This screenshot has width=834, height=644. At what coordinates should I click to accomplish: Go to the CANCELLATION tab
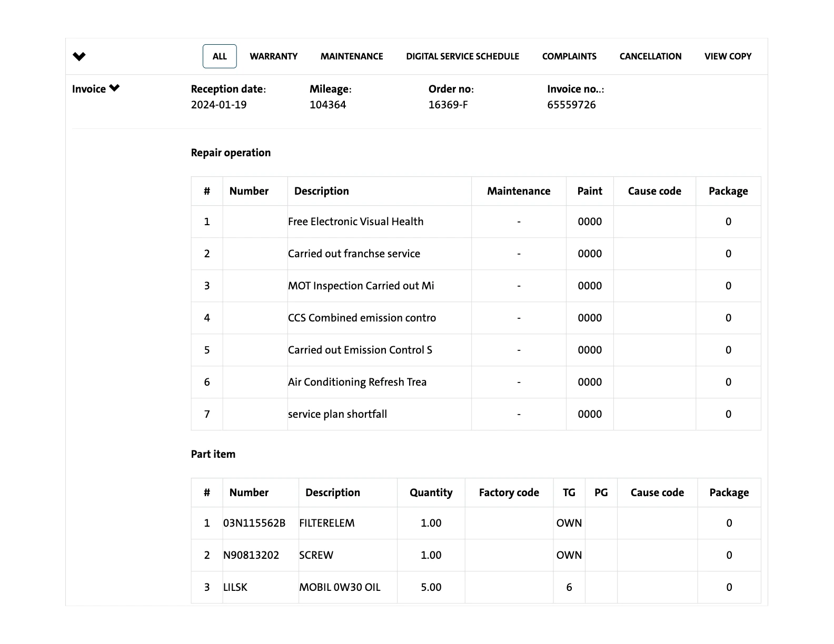click(650, 56)
